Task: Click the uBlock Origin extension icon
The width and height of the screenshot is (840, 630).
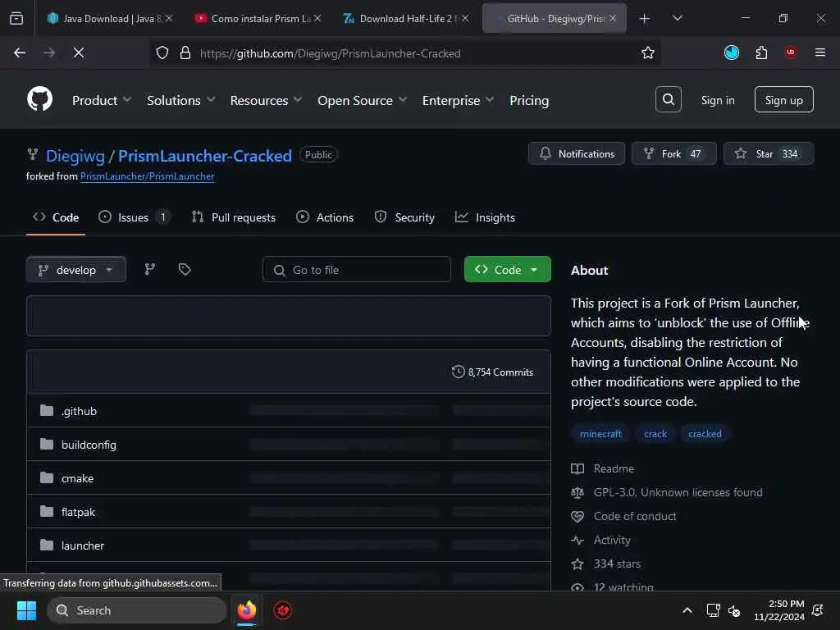Action: click(791, 52)
